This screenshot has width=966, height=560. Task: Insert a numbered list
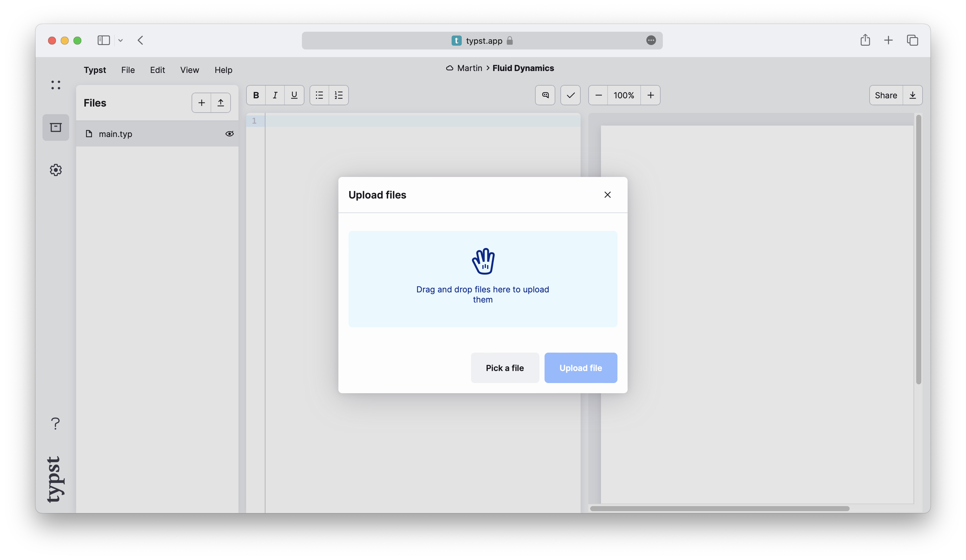click(338, 95)
